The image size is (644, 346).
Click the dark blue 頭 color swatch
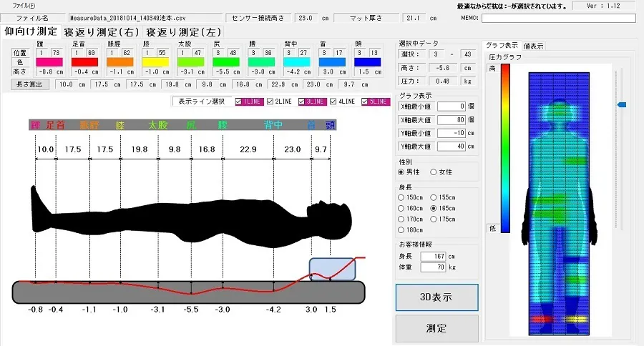click(368, 62)
